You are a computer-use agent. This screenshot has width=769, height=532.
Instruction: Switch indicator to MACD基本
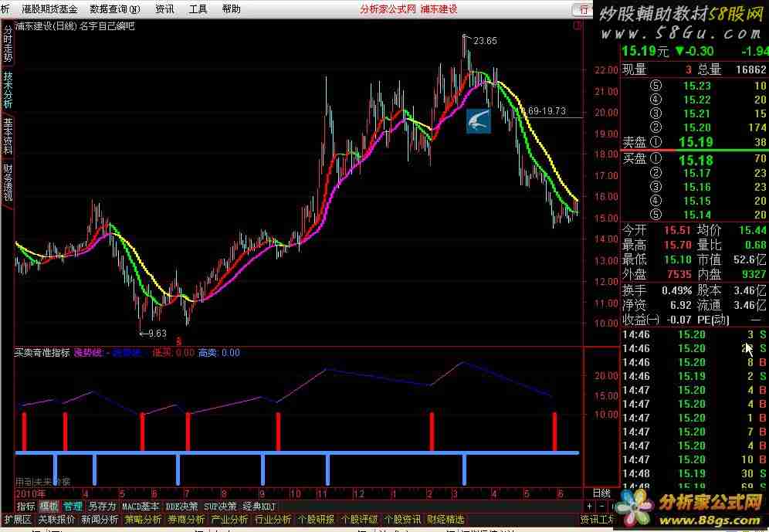[x=141, y=507]
